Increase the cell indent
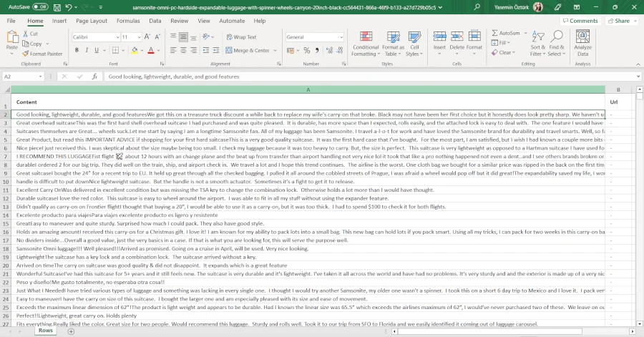 [216, 50]
